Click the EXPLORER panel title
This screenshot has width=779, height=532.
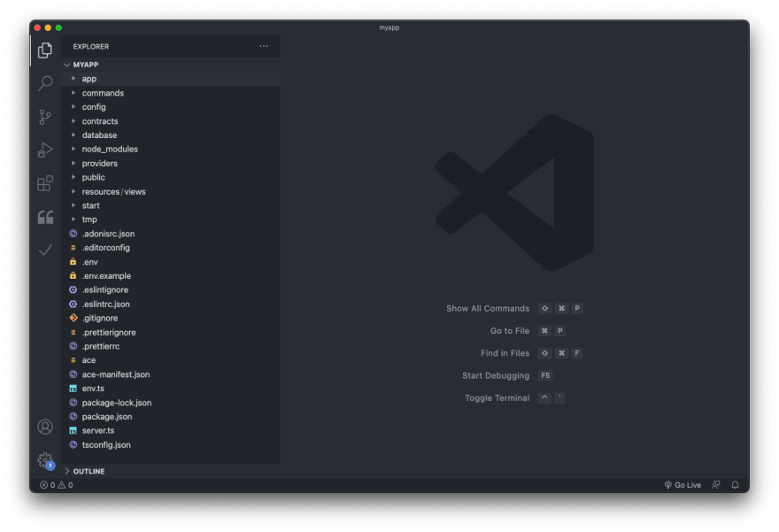point(91,47)
